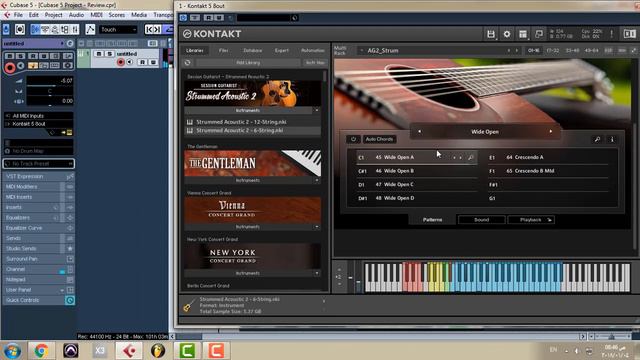Switch to Kontakt Database tab
This screenshot has height=360, width=640.
click(x=252, y=51)
